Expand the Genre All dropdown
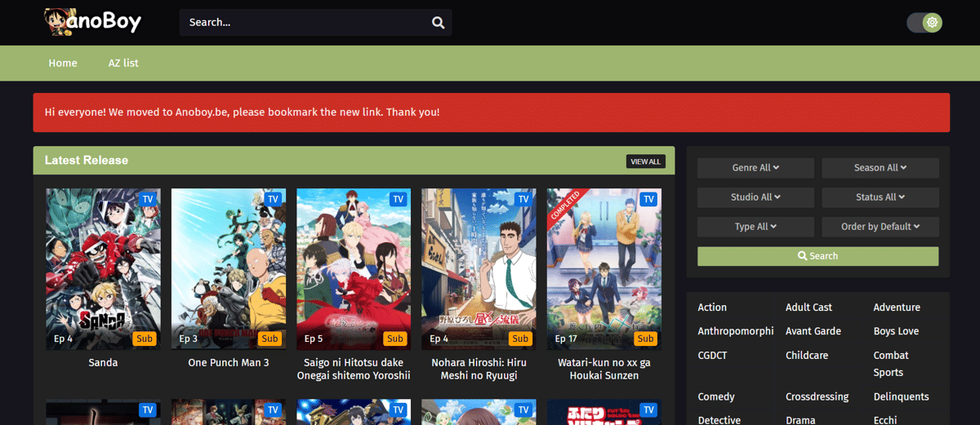The height and width of the screenshot is (425, 980). click(755, 168)
